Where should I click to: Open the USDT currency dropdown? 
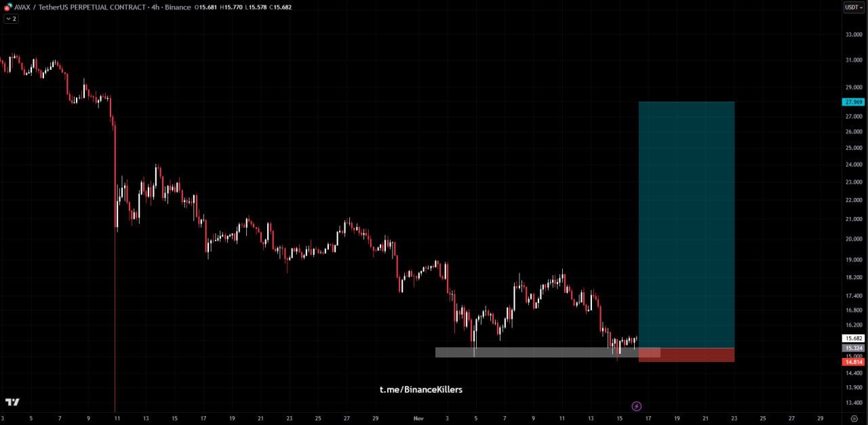[x=853, y=7]
